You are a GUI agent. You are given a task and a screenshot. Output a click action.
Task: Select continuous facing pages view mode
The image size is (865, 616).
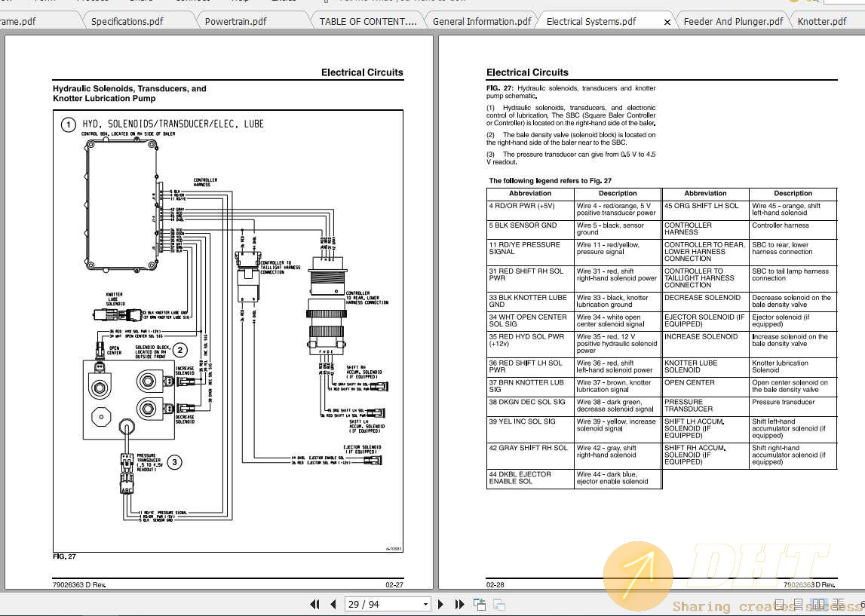[839, 605]
